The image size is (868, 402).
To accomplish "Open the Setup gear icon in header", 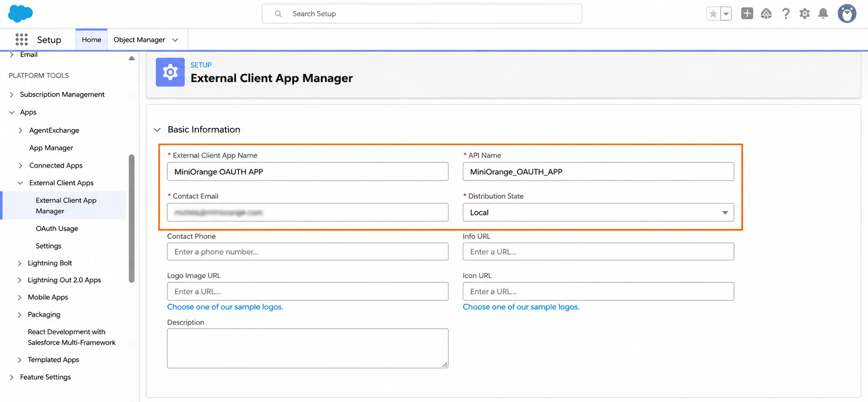I will [x=804, y=14].
